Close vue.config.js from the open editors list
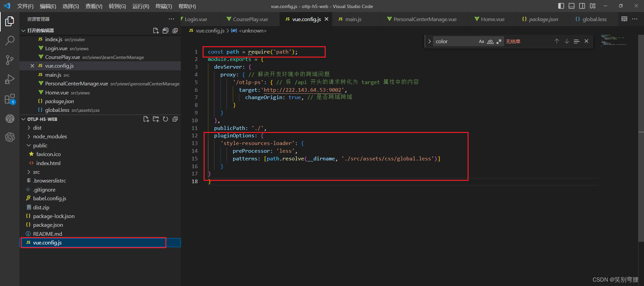Screen dimensions: 644x286 coord(32,66)
